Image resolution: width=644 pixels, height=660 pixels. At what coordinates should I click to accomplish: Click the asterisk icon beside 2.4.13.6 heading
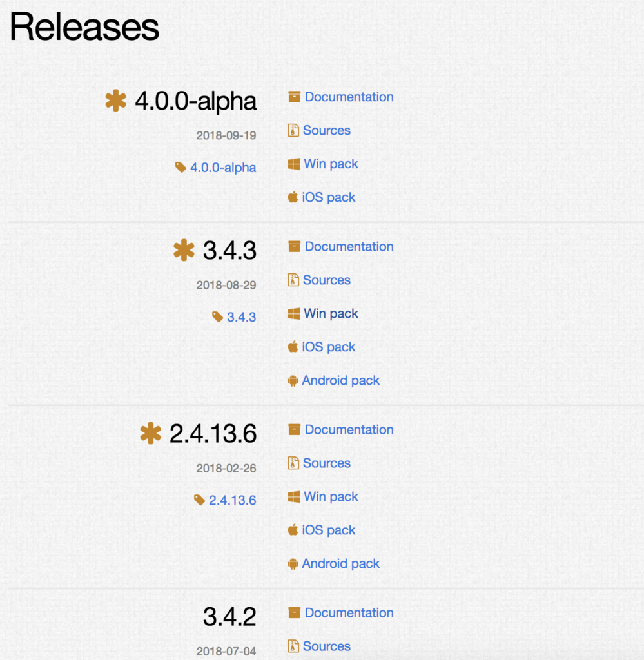tap(150, 433)
